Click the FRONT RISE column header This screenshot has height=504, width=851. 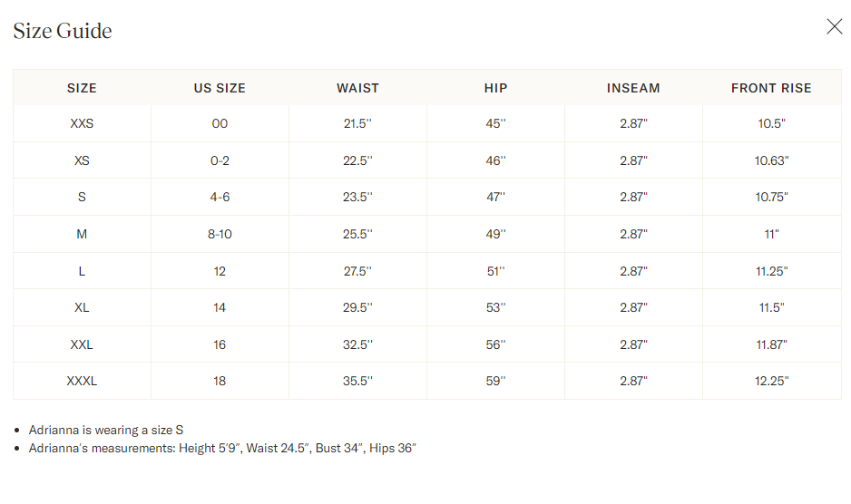[x=771, y=88]
